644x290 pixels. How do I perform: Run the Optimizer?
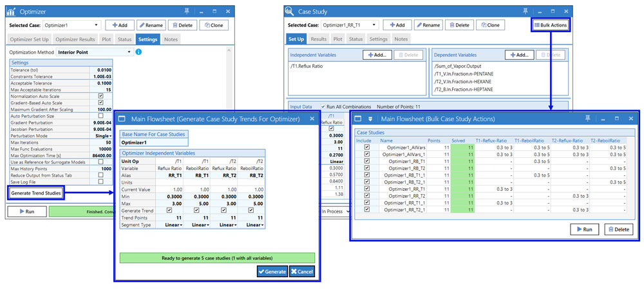coord(27,211)
